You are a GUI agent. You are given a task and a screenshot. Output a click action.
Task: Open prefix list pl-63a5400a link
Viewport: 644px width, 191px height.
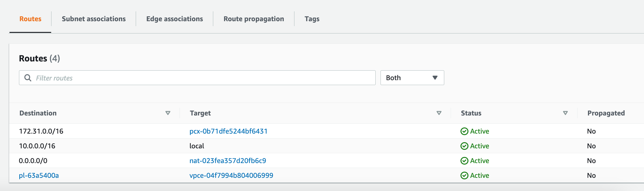(x=39, y=176)
